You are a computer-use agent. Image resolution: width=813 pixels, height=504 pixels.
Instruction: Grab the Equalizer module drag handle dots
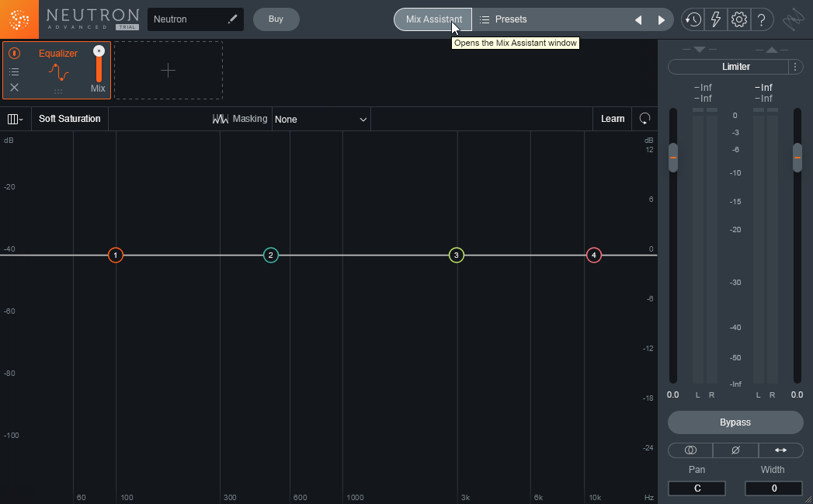click(x=58, y=92)
